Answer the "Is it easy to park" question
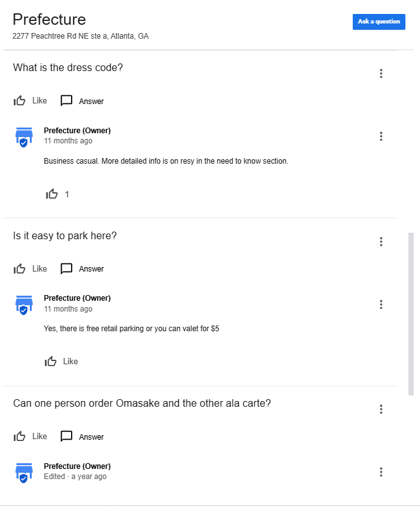Viewport: 420px width, 507px height. (82, 268)
